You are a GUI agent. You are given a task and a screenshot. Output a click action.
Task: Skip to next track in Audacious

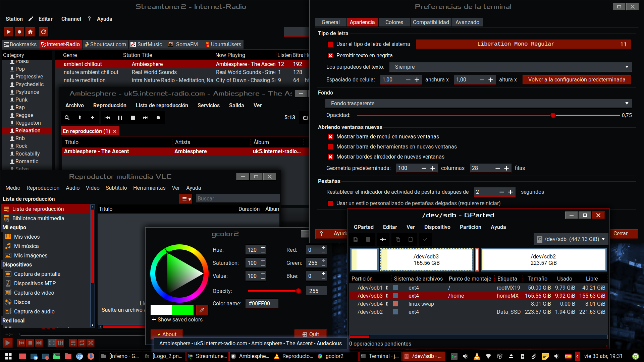[146, 118]
